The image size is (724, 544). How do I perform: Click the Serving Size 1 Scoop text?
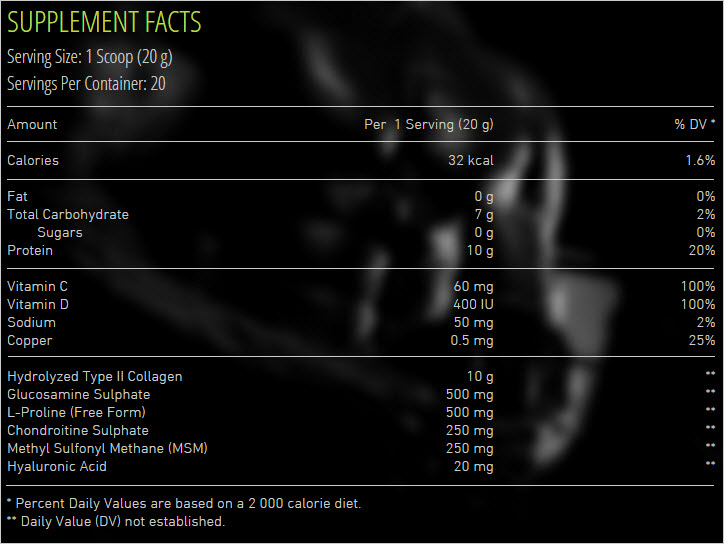tap(89, 56)
